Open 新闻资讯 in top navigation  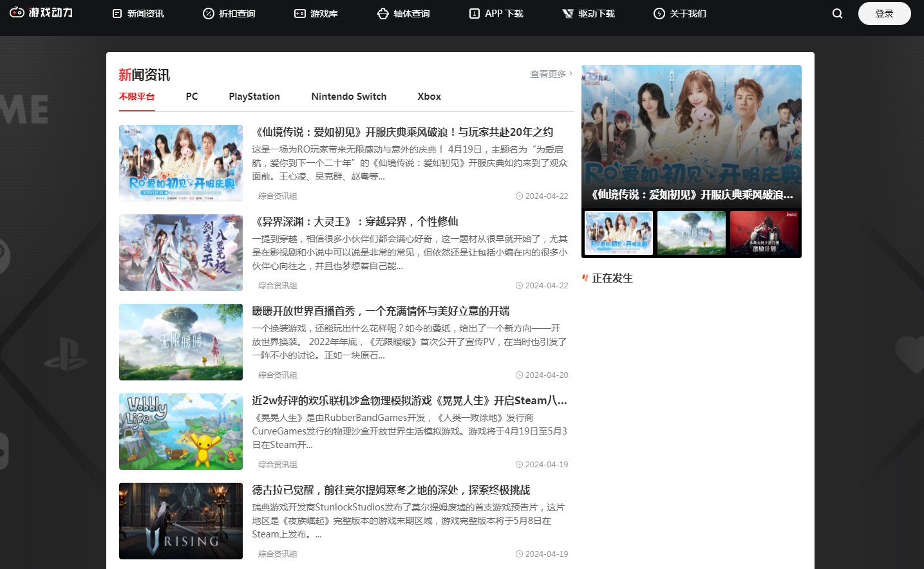pyautogui.click(x=146, y=14)
